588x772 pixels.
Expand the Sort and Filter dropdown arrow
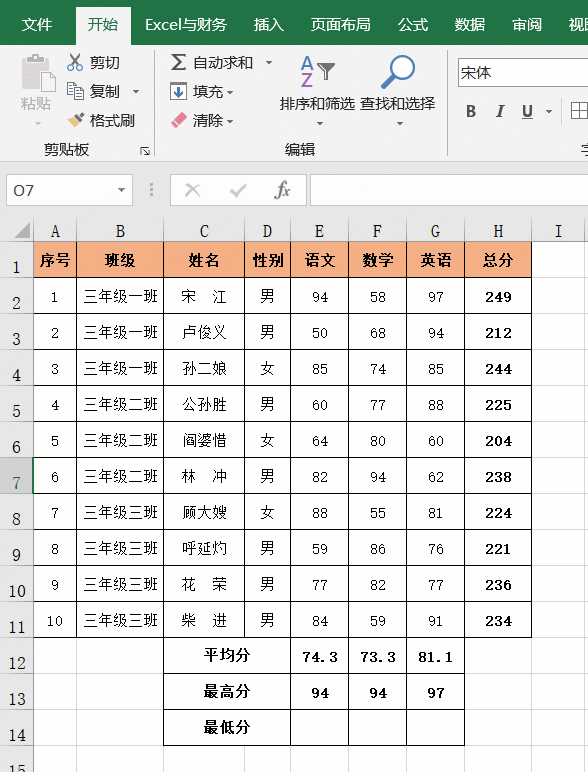pyautogui.click(x=320, y=124)
